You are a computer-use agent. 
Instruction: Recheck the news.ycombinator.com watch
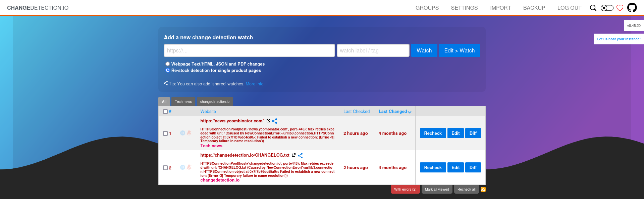tap(433, 133)
